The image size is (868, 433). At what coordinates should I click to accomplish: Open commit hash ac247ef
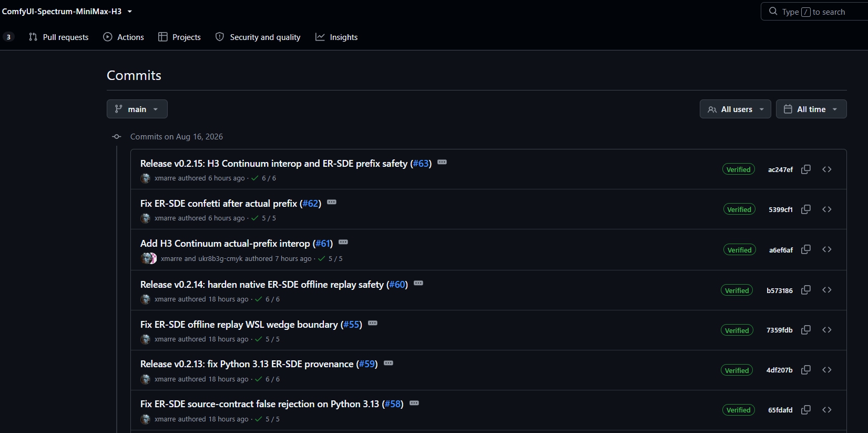(780, 169)
